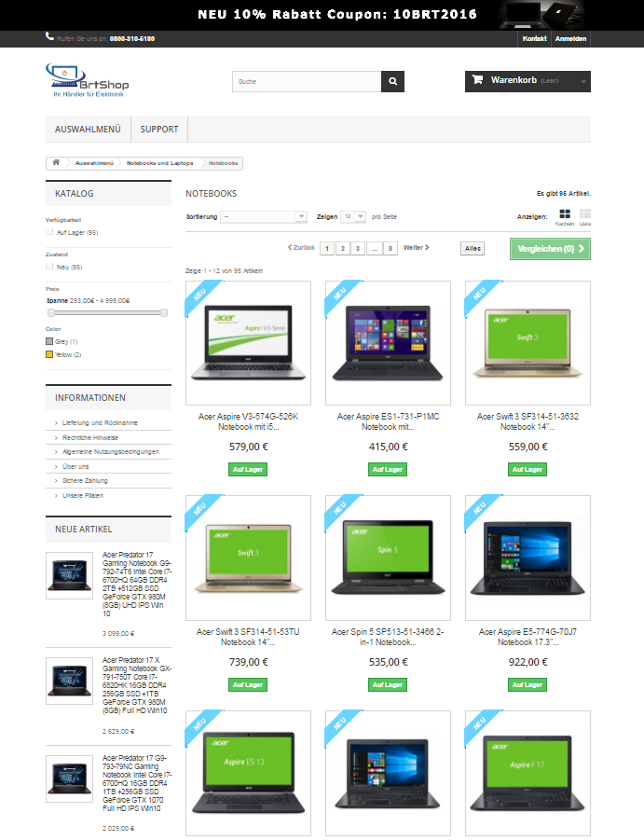Open Allgemeine Nutzungsbedingungen link

pos(110,451)
